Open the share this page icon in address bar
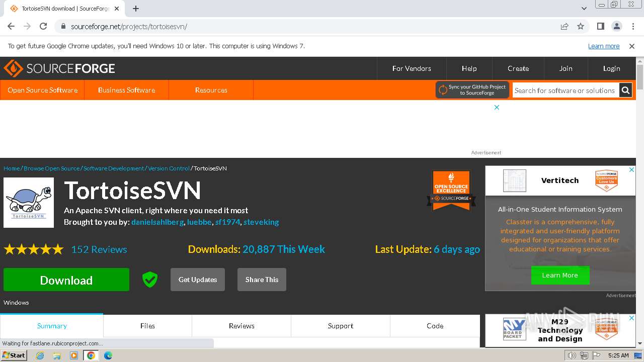Viewport: 644px width, 362px height. click(565, 26)
